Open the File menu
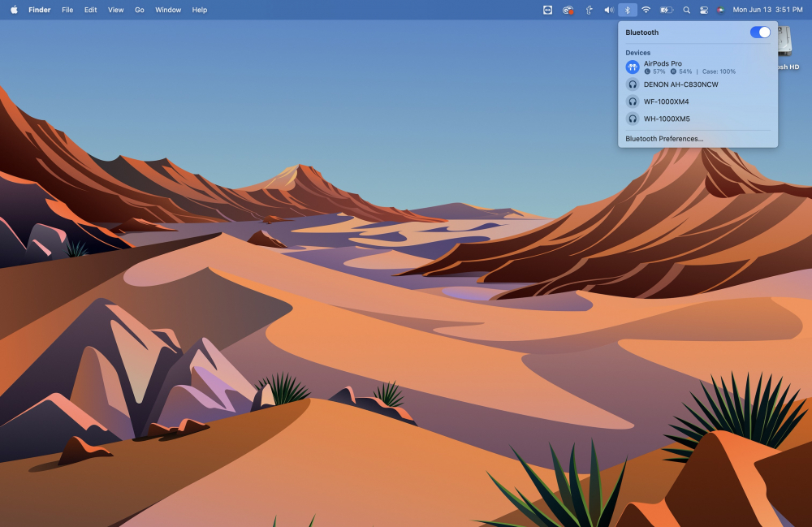 coord(67,10)
